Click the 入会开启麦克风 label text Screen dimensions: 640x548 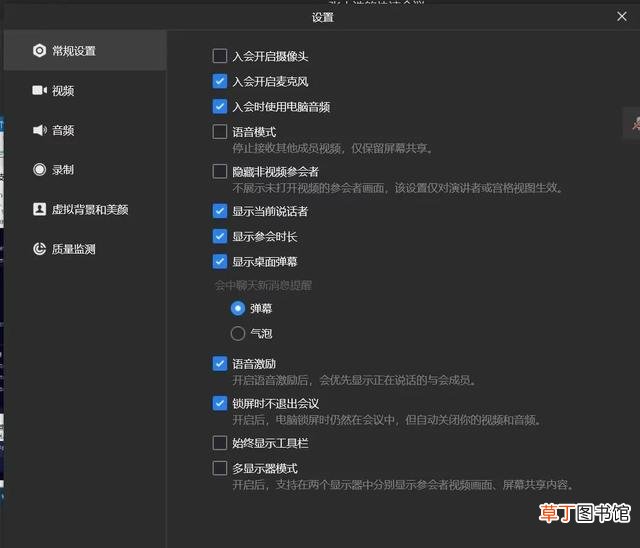point(270,82)
